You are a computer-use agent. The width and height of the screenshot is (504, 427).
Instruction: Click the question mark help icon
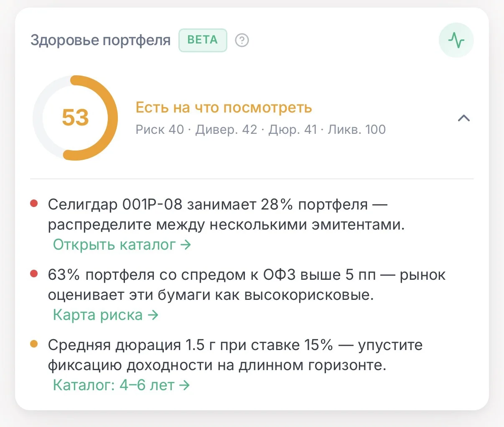[242, 41]
